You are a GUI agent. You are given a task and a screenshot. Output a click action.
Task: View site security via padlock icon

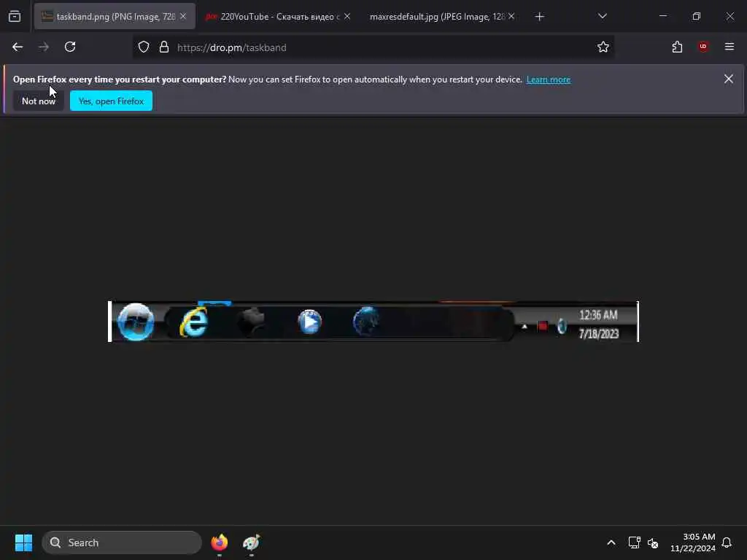coord(164,47)
